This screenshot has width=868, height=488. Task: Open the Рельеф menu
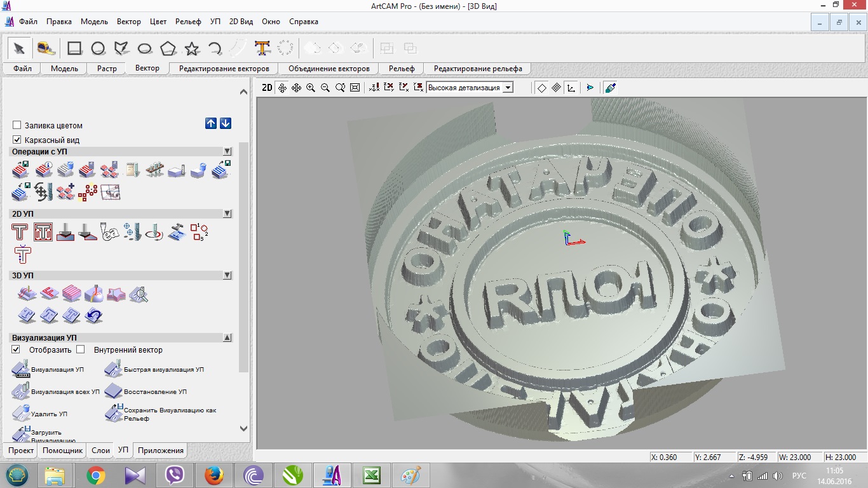188,22
